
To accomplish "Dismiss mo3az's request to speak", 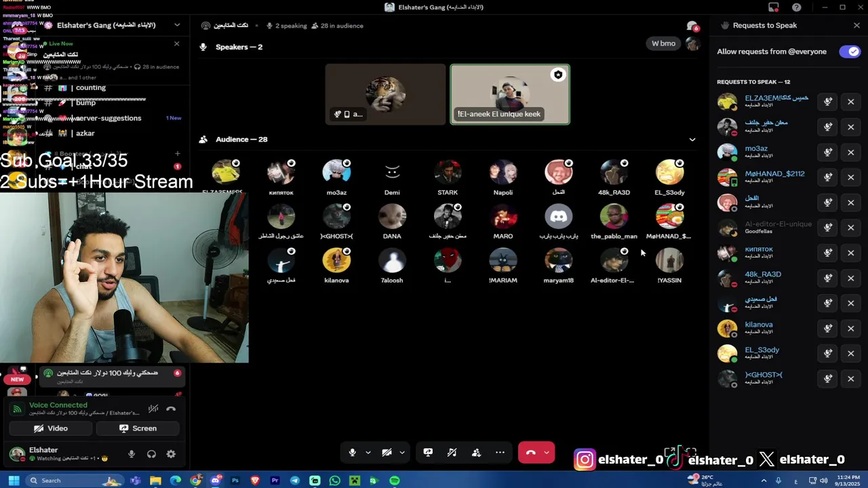I will (851, 152).
